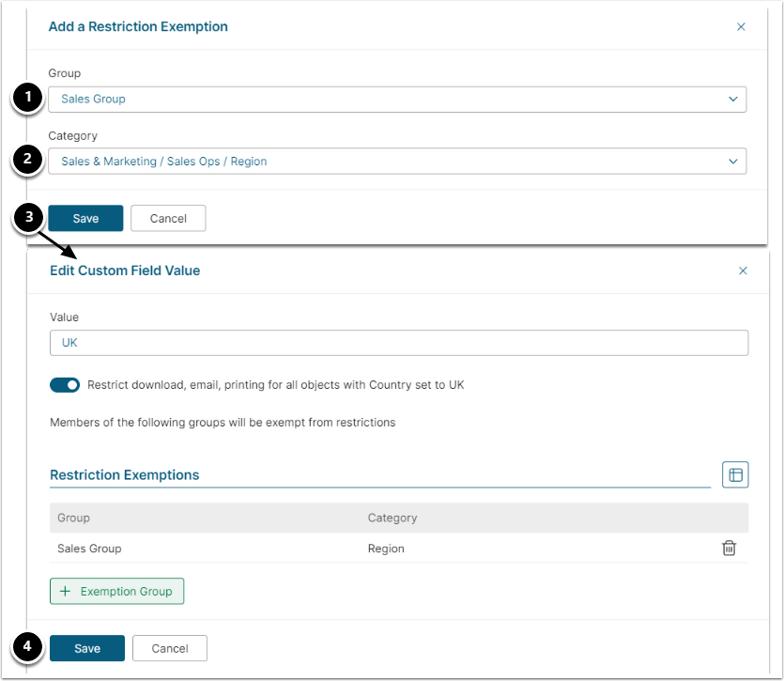Click the plus icon in the Exemption Group button
Image resolution: width=784 pixels, height=681 pixels.
click(x=64, y=591)
